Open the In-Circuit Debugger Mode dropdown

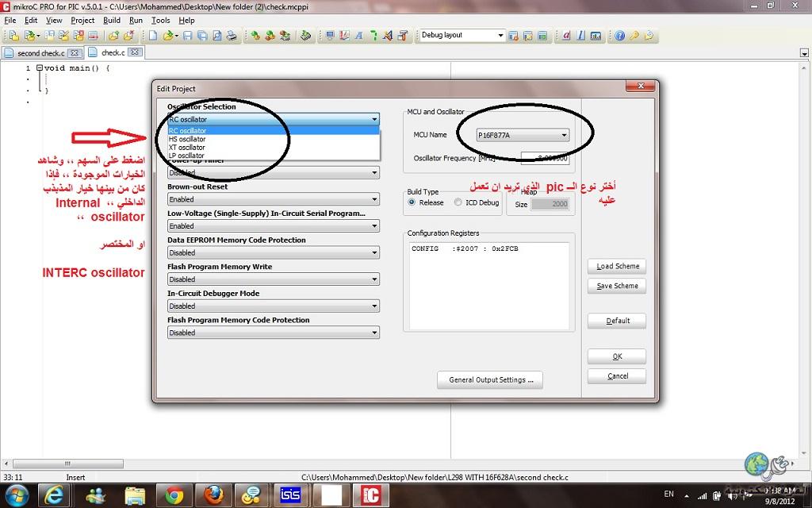(x=274, y=306)
